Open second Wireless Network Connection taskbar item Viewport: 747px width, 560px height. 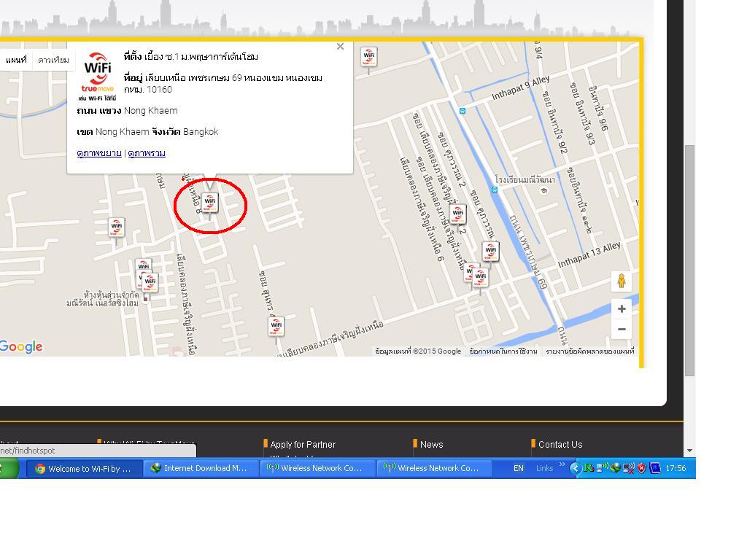tap(434, 469)
